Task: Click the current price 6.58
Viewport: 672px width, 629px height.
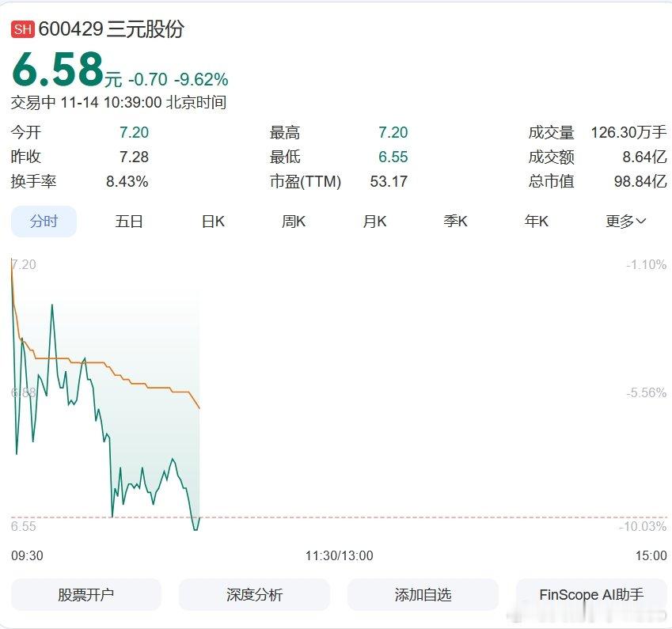Action: pos(59,69)
